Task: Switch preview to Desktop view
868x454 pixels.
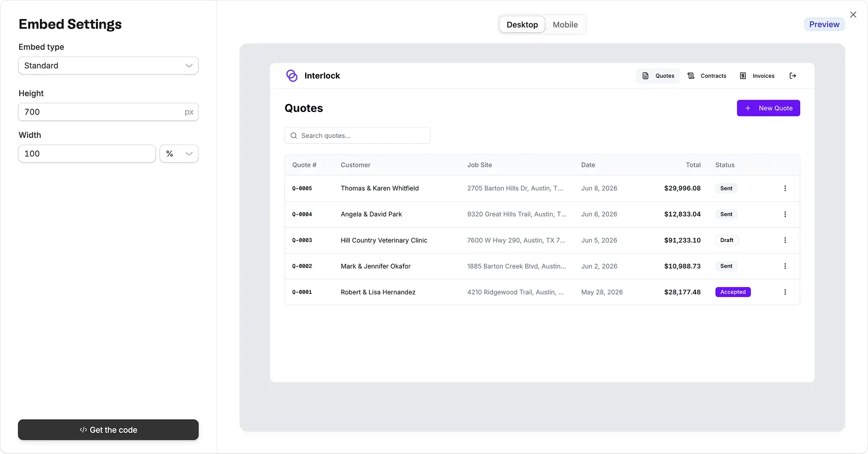Action: [x=522, y=24]
